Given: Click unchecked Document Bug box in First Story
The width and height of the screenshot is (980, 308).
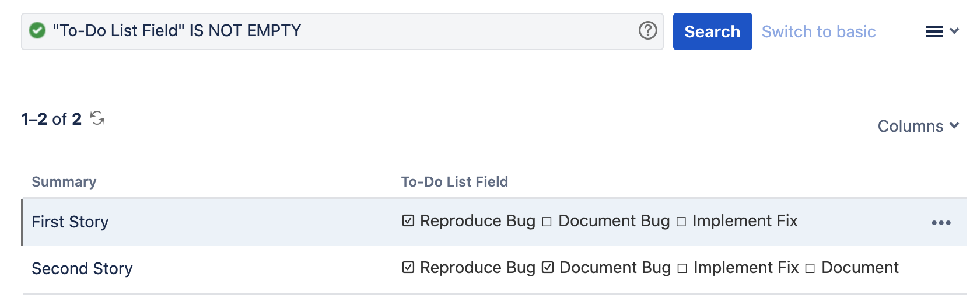Looking at the screenshot, I should tap(547, 222).
